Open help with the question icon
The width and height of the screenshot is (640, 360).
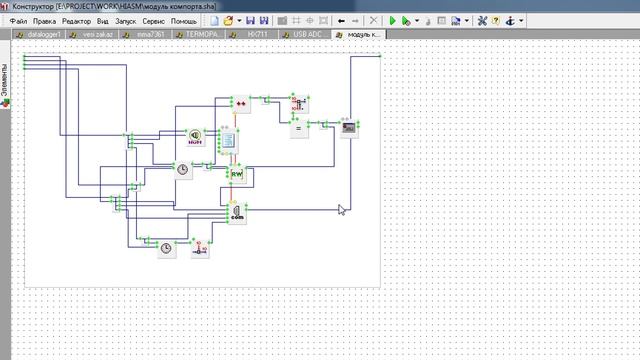(496, 21)
